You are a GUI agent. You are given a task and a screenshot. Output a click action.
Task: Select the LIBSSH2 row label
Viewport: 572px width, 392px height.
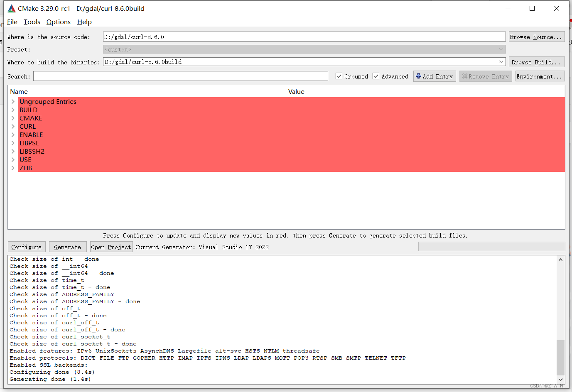[x=32, y=151]
